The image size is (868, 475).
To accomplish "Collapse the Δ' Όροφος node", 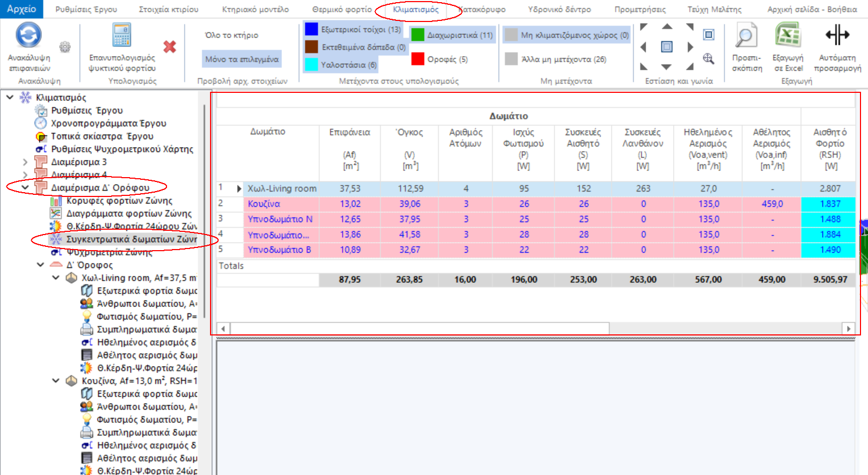I will (40, 265).
